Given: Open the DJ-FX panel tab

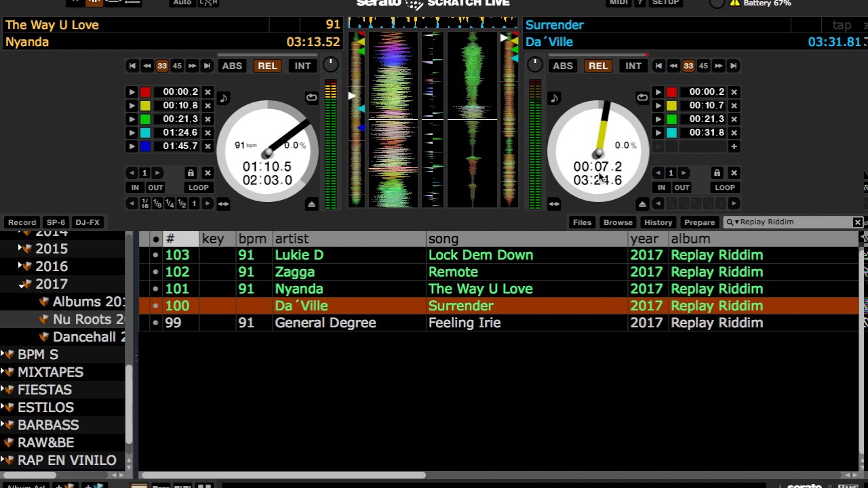Looking at the screenshot, I should 87,222.
